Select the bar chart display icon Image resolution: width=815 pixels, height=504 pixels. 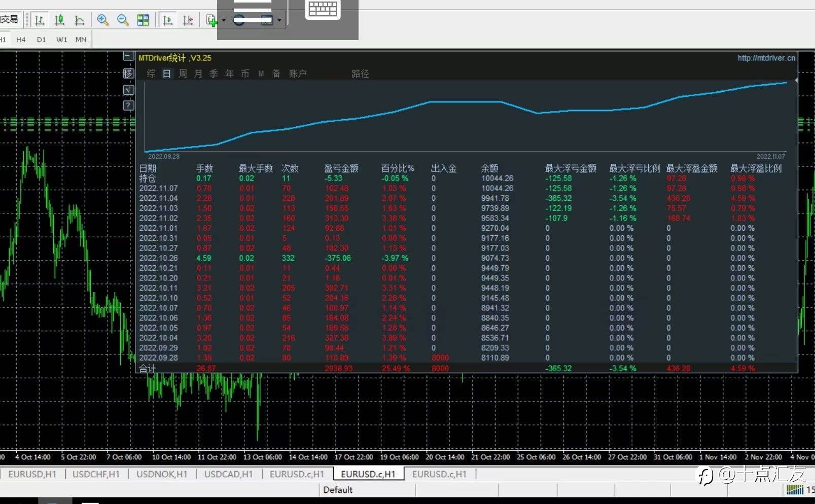(x=39, y=20)
